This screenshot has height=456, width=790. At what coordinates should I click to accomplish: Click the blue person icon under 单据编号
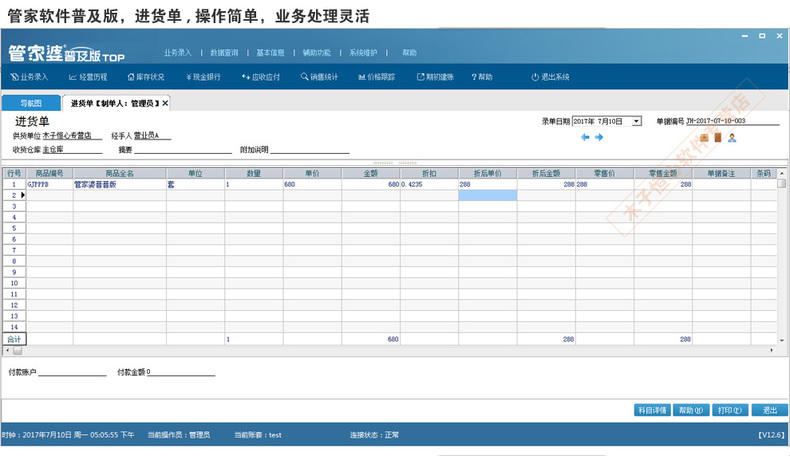[732, 138]
